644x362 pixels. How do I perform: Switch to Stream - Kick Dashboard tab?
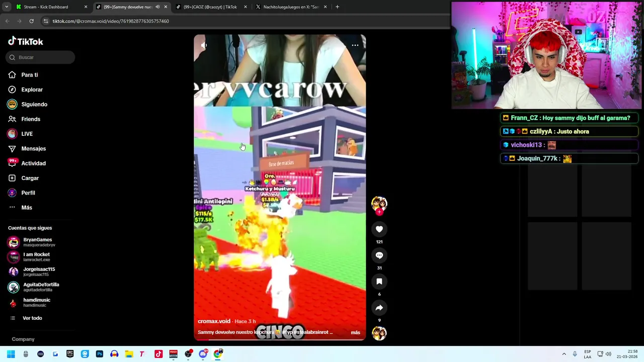(46, 7)
